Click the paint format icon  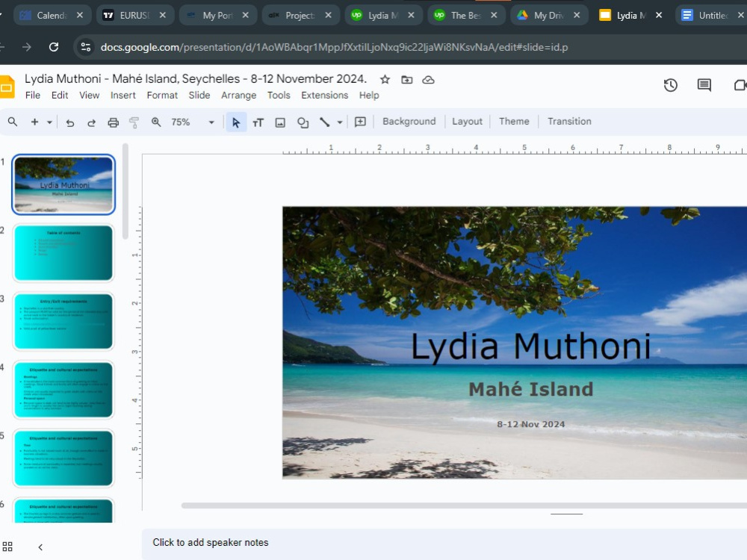coord(134,122)
